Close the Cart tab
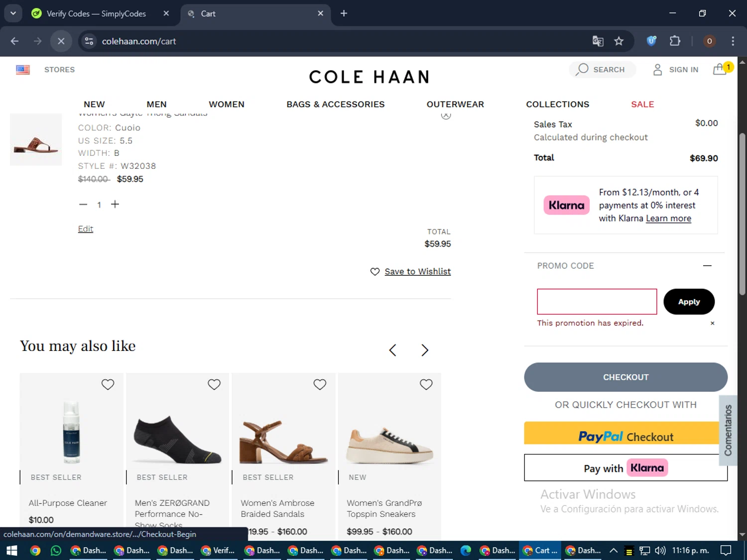Screen dimensions: 747x560 (x=320, y=13)
